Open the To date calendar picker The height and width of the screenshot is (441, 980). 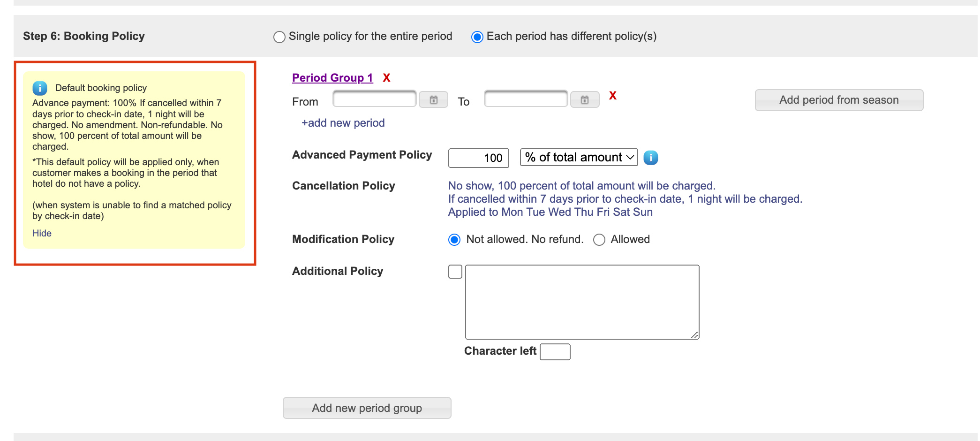[x=584, y=100]
